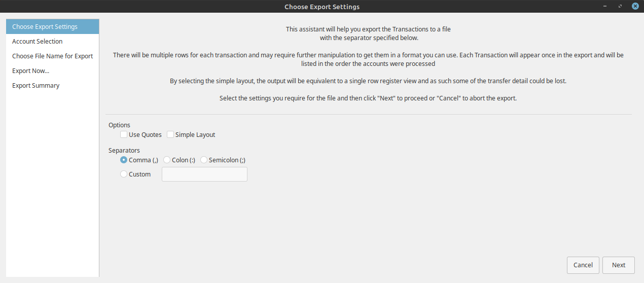Click the custom separator text field
The width and height of the screenshot is (644, 283).
[204, 174]
